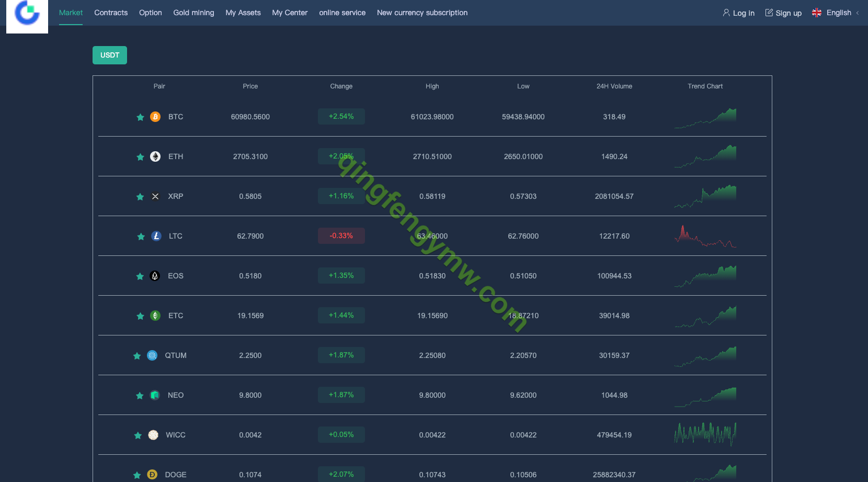Click the QTUM coin icon
The width and height of the screenshot is (868, 482).
pos(152,355)
